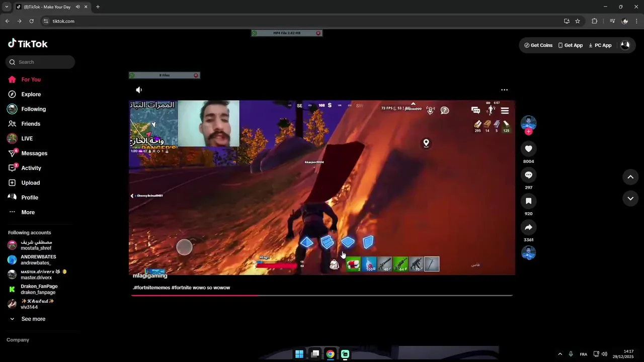The width and height of the screenshot is (644, 362).
Task: Share the video with arrow icon
Action: 528,227
